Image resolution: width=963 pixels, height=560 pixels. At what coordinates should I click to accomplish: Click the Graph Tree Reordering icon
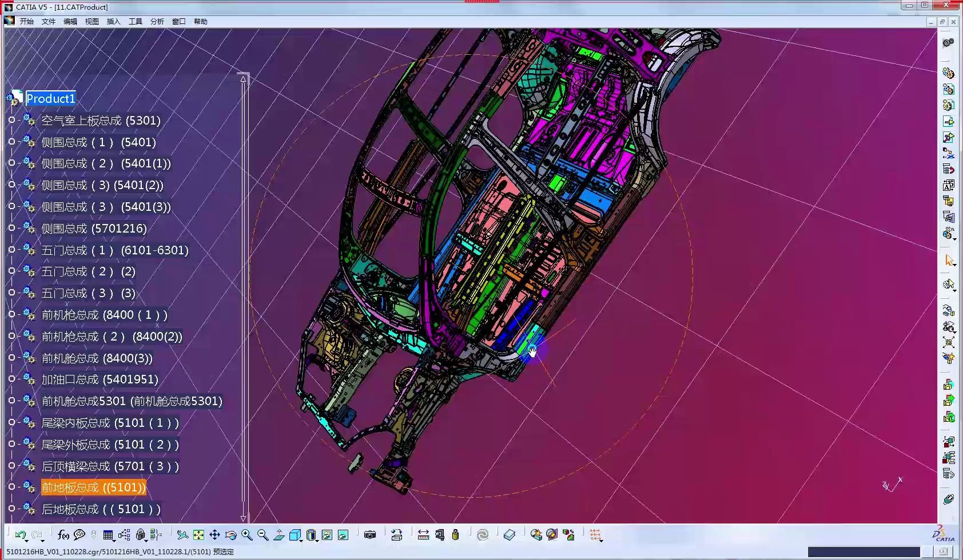948,169
